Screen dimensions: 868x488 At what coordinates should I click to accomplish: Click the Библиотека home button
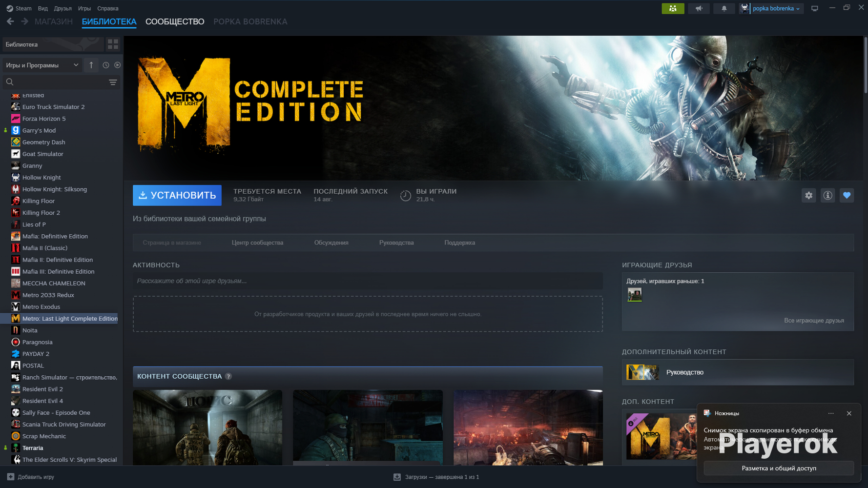(x=53, y=44)
